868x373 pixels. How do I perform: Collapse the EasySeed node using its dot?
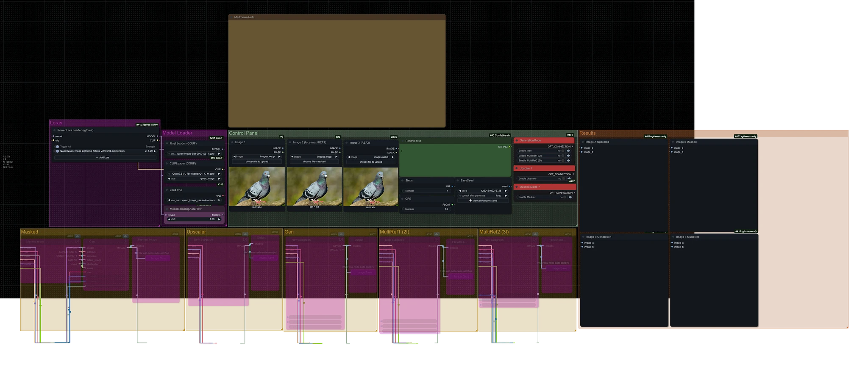458,181
